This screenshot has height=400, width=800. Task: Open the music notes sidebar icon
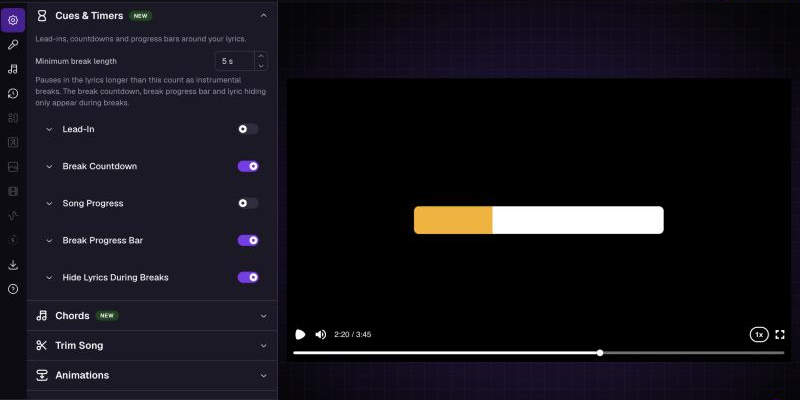[x=13, y=69]
